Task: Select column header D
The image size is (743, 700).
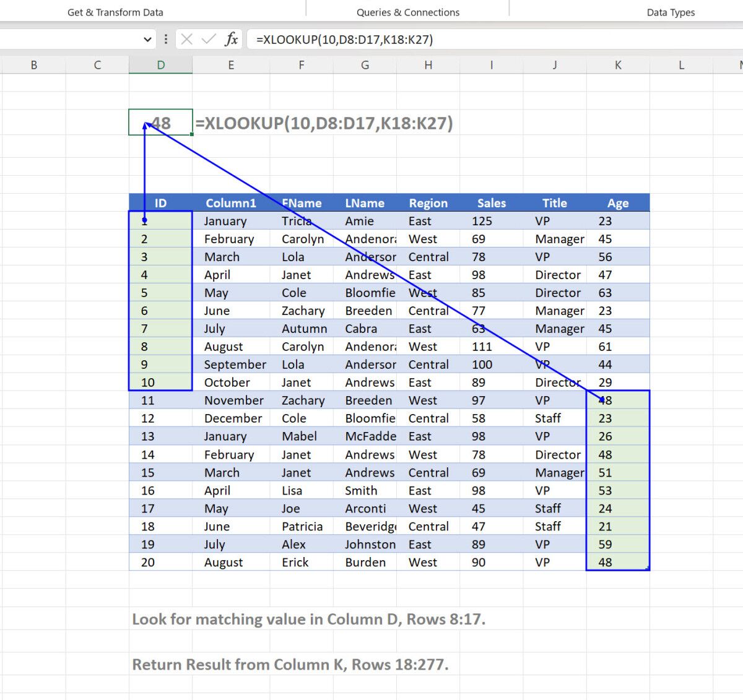Action: [160, 64]
